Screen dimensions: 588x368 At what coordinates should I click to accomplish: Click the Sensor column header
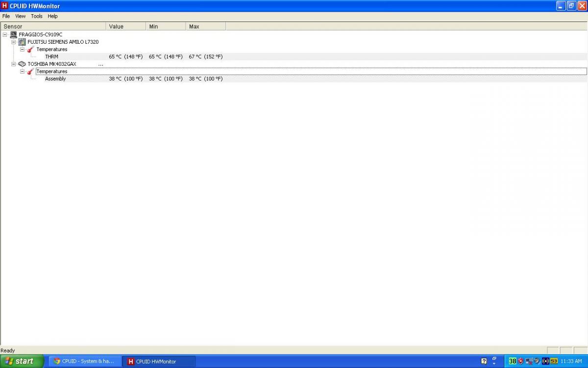pyautogui.click(x=53, y=26)
